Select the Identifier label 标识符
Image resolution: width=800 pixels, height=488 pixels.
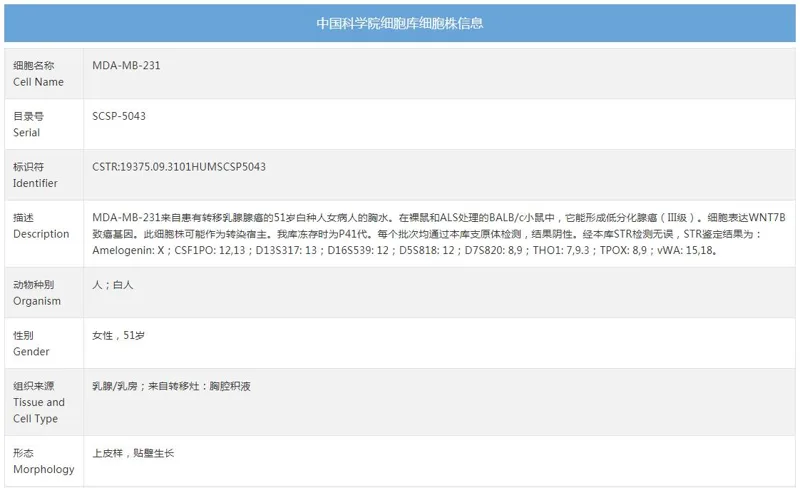click(x=29, y=166)
